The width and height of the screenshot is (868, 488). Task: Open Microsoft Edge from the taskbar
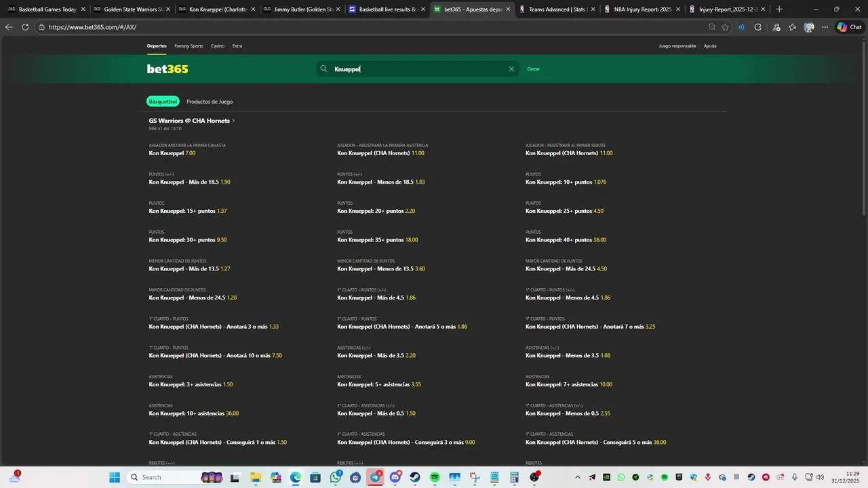[x=296, y=477]
